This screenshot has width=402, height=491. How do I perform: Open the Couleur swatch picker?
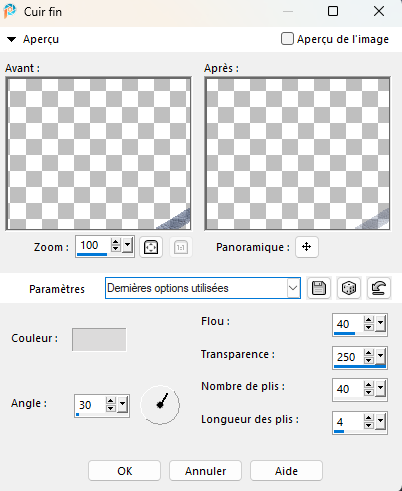click(x=99, y=339)
